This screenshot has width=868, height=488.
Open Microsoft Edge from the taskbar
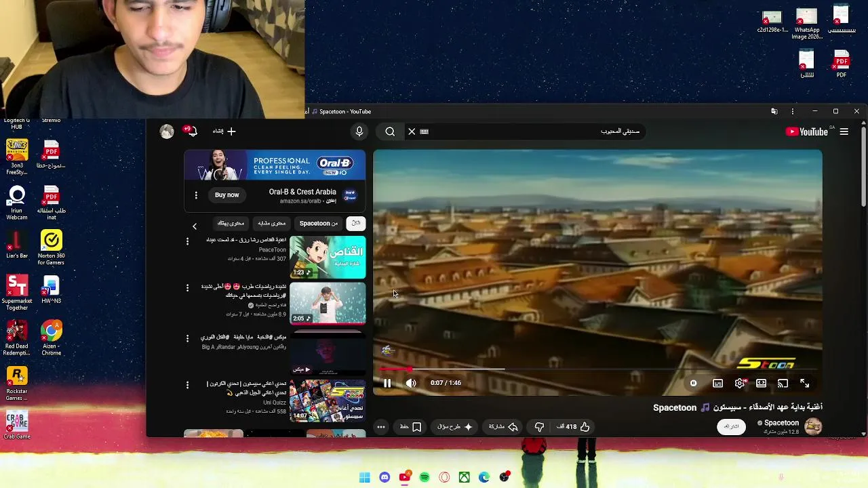[x=484, y=477]
